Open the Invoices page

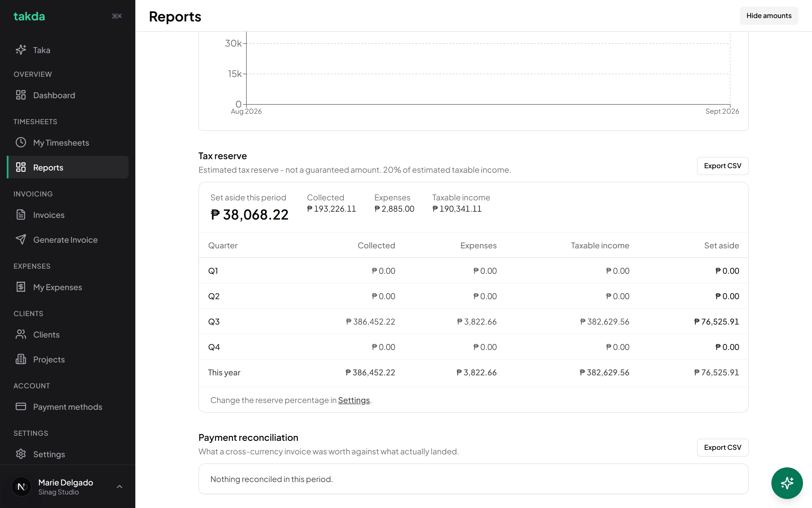click(x=67, y=215)
